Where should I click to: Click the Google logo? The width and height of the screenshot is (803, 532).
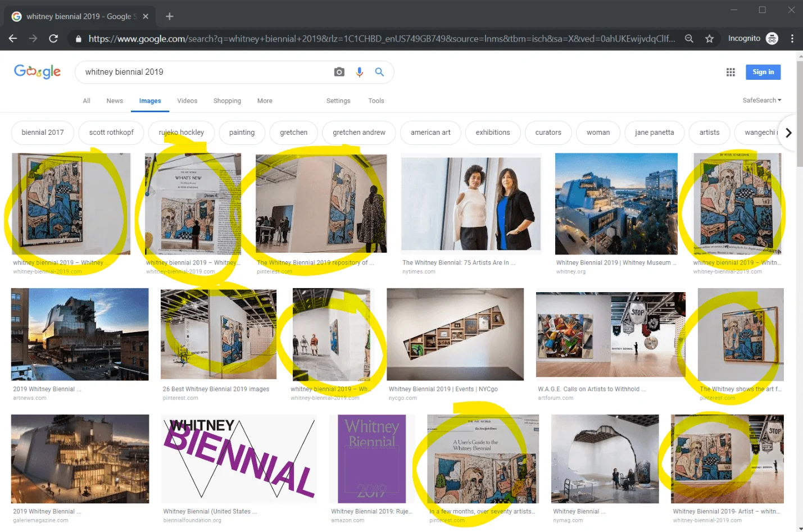click(x=37, y=71)
